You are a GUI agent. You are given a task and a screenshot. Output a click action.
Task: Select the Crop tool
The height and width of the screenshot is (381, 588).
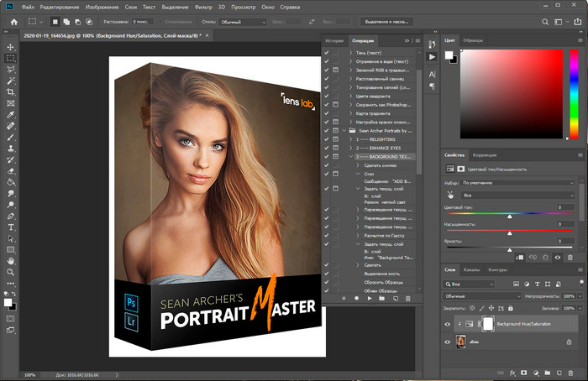click(x=11, y=91)
